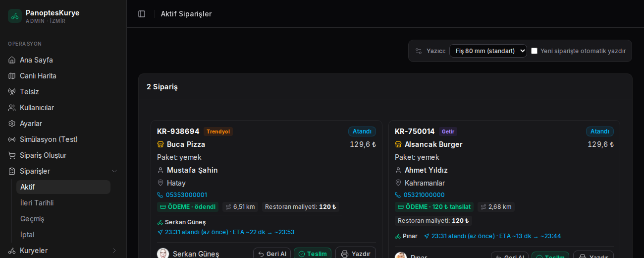Click the Ana Sayfa home icon
The height and width of the screenshot is (258, 644).
pyautogui.click(x=12, y=60)
